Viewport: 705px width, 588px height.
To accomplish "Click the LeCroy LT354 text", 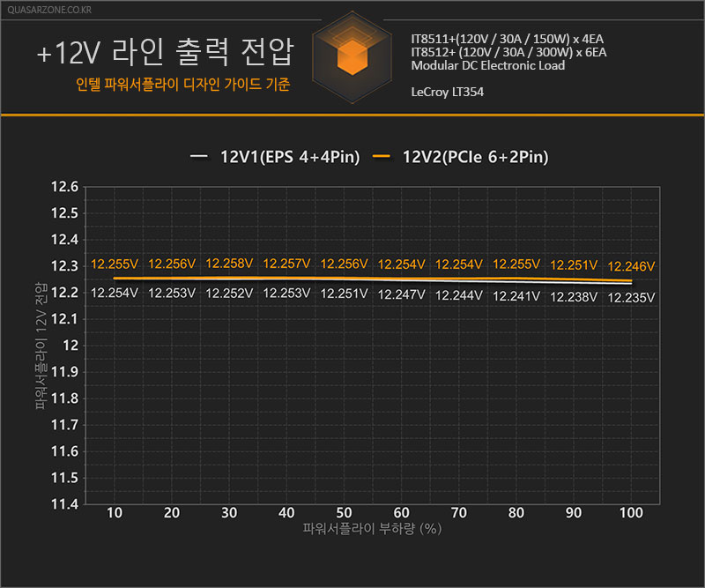I will 448,92.
